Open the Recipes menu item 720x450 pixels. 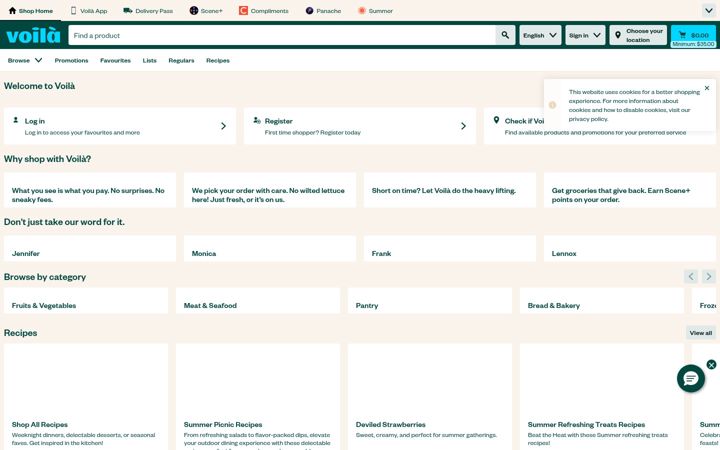click(x=218, y=60)
